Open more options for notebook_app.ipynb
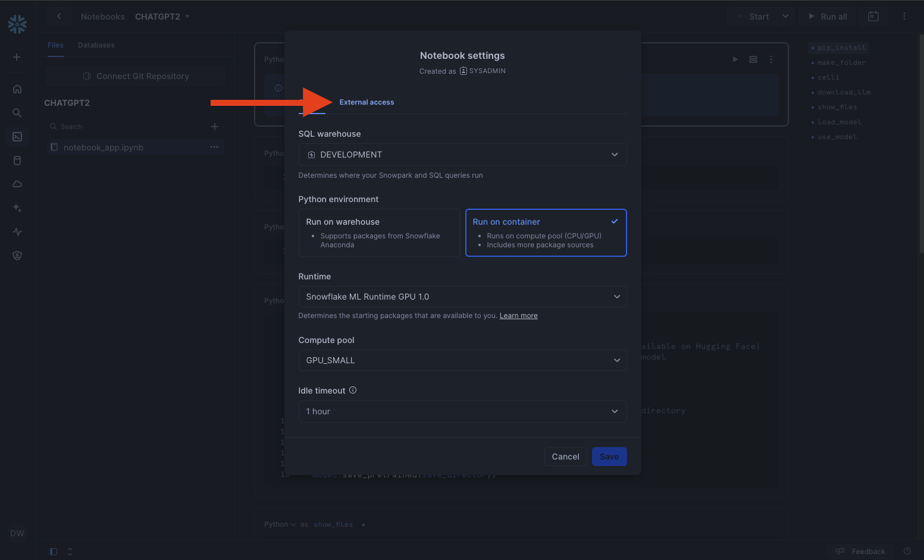 (x=214, y=147)
